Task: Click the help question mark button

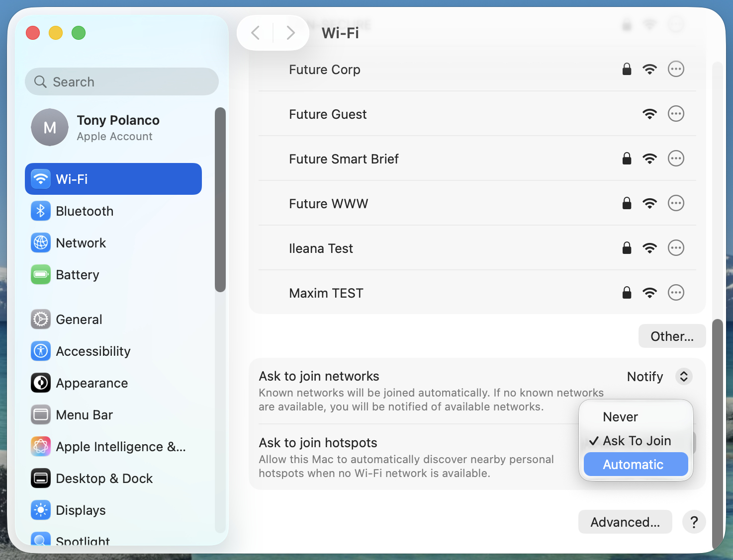Action: (x=694, y=522)
